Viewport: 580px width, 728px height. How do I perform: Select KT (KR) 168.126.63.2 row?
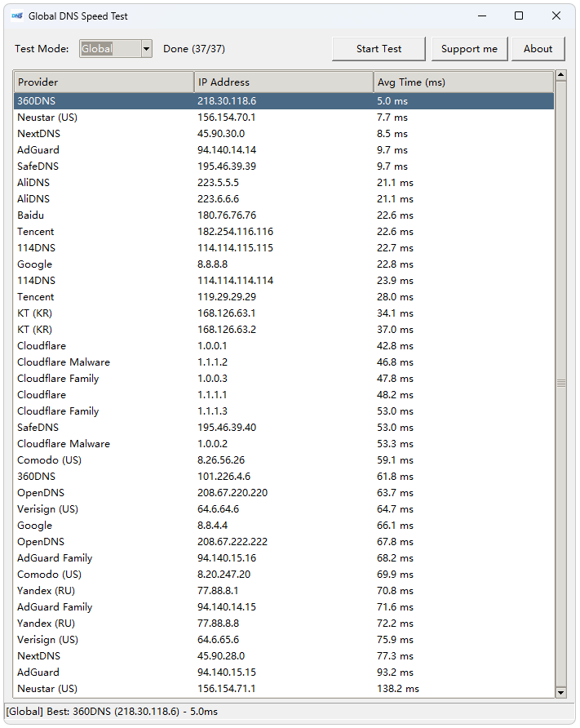[284, 329]
